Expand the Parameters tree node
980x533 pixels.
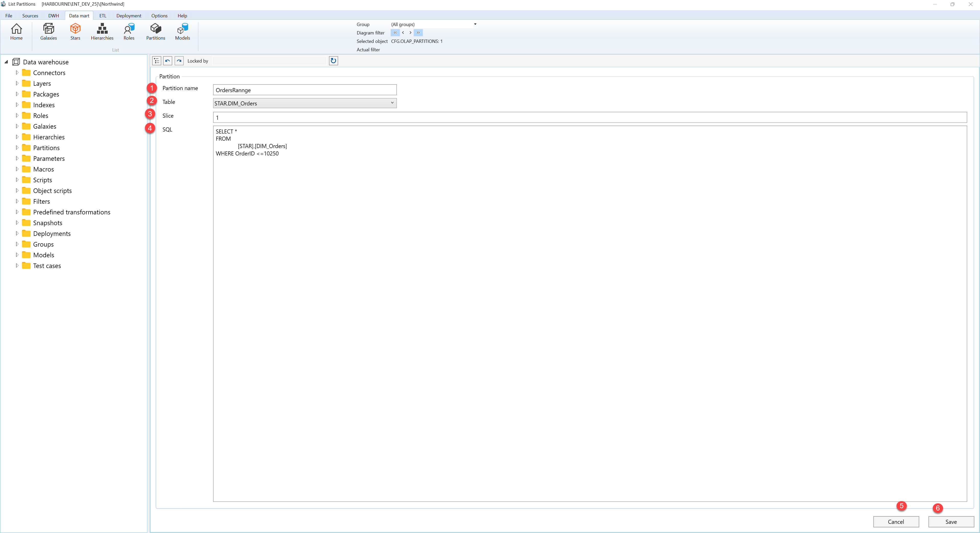[17, 158]
